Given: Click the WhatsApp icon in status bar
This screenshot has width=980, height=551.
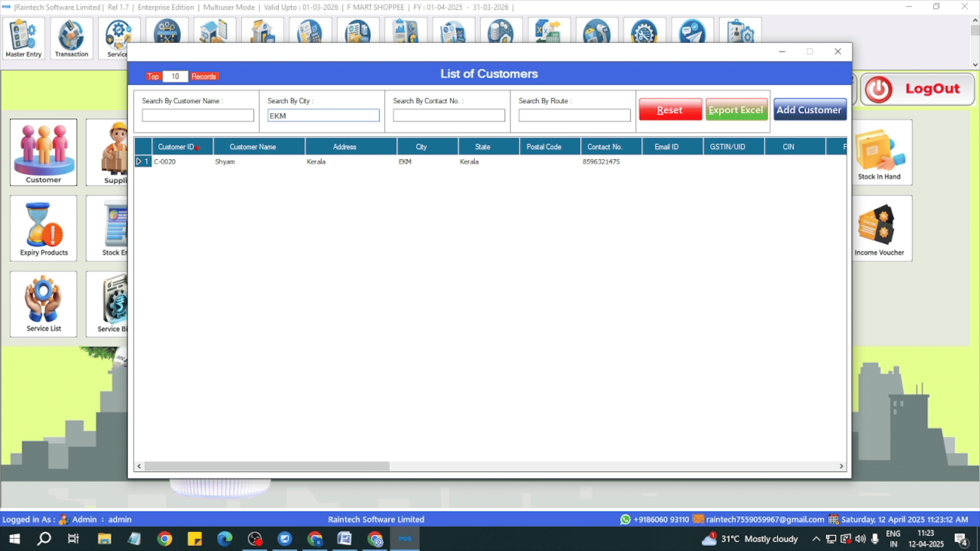Looking at the screenshot, I should tap(625, 519).
